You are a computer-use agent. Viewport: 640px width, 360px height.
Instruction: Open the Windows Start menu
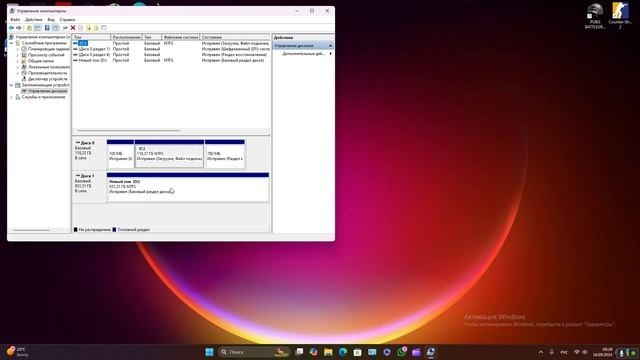tap(209, 352)
